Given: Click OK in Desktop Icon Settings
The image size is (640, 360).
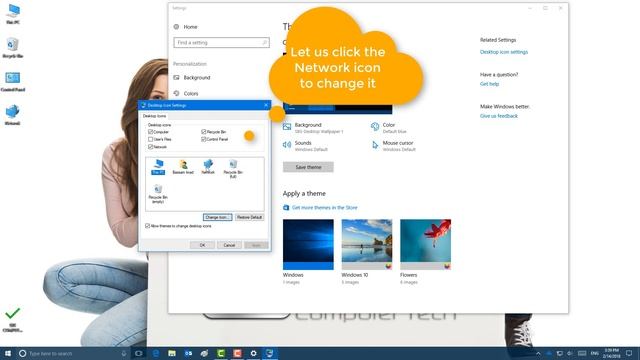Looking at the screenshot, I should [x=202, y=245].
